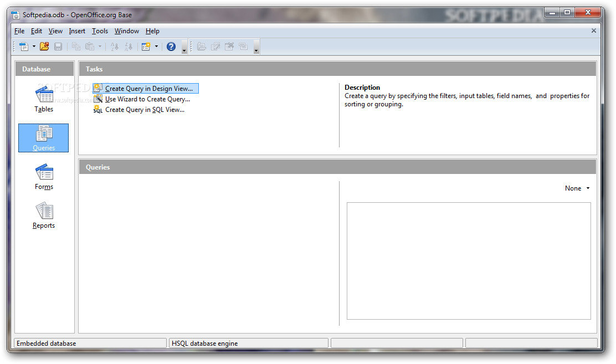Screen dimensions: 616x364
Task: Open the Window menu
Action: (x=126, y=31)
